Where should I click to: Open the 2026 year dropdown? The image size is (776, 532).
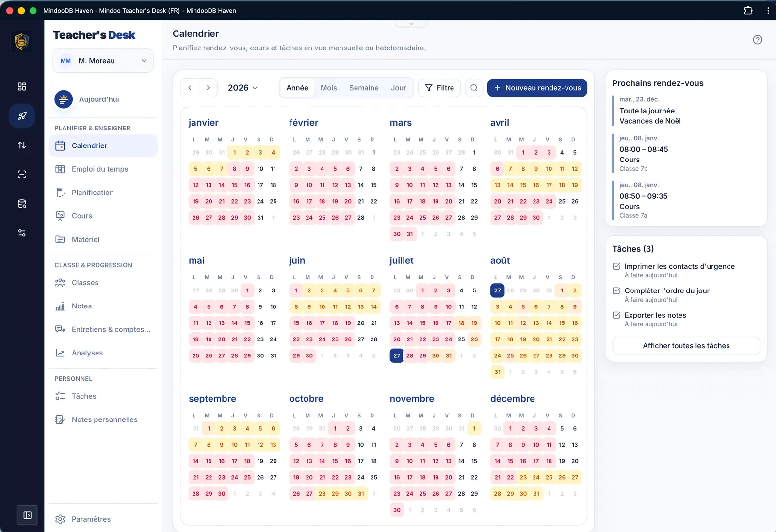click(242, 88)
